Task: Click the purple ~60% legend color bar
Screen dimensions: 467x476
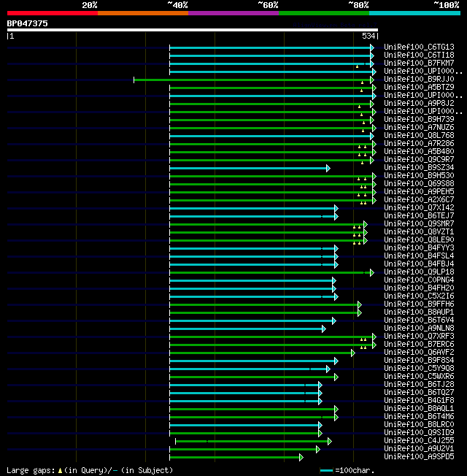Action: tap(233, 13)
